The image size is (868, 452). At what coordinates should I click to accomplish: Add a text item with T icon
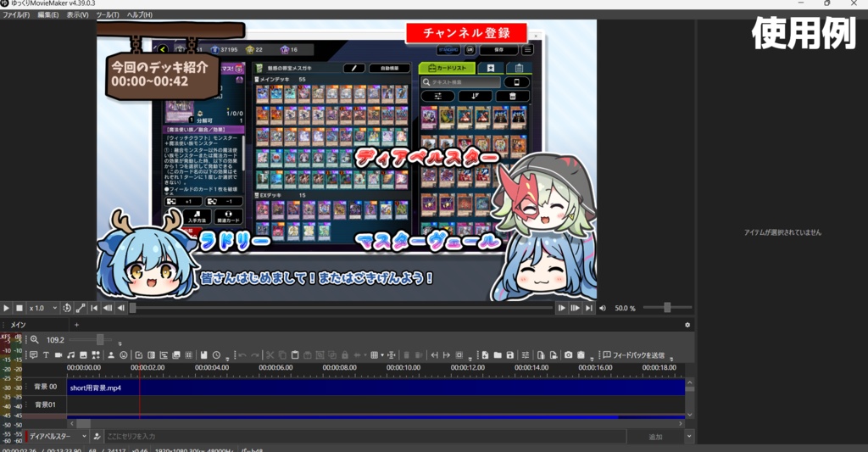[46, 355]
